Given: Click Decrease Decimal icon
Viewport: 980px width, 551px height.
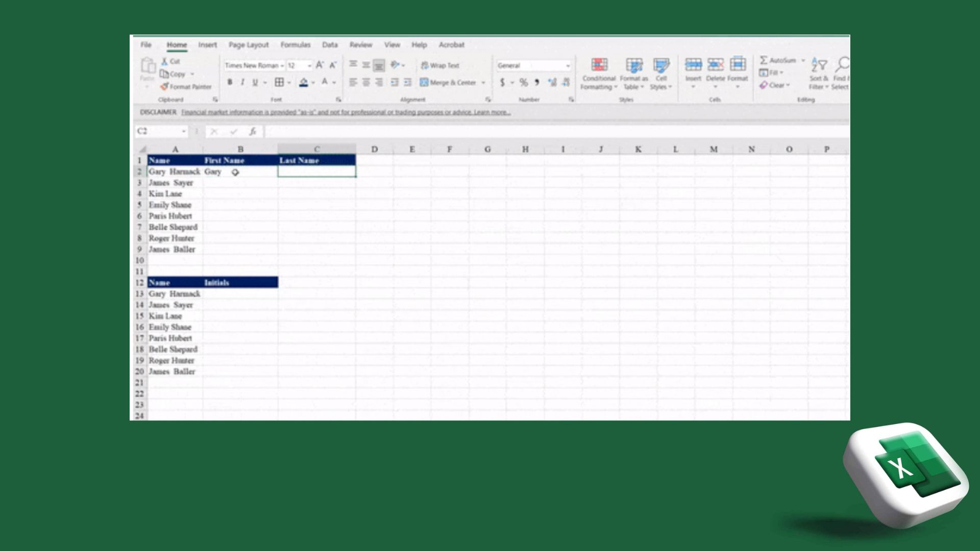Looking at the screenshot, I should click(x=566, y=82).
